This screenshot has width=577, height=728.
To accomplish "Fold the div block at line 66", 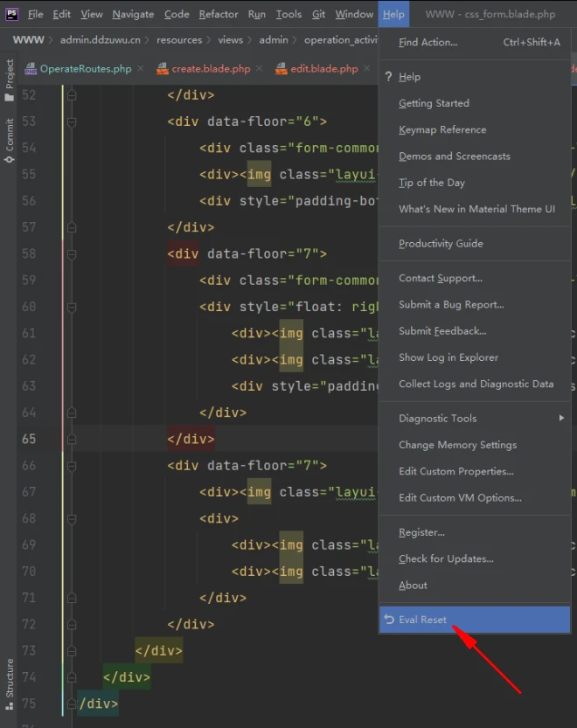I will pyautogui.click(x=72, y=466).
